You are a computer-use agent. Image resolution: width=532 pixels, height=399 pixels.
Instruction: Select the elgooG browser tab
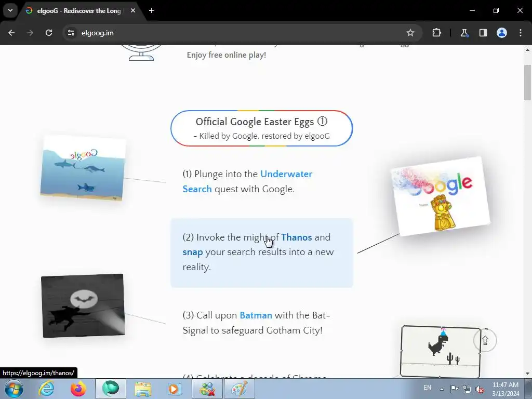point(79,10)
